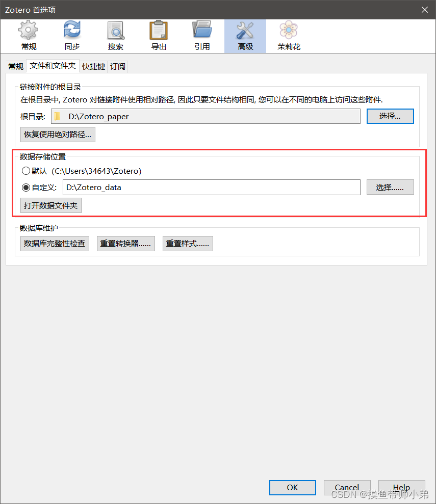The image size is (436, 504).
Task: Click the yellow folder icon in 根目录 field
Action: pos(57,116)
